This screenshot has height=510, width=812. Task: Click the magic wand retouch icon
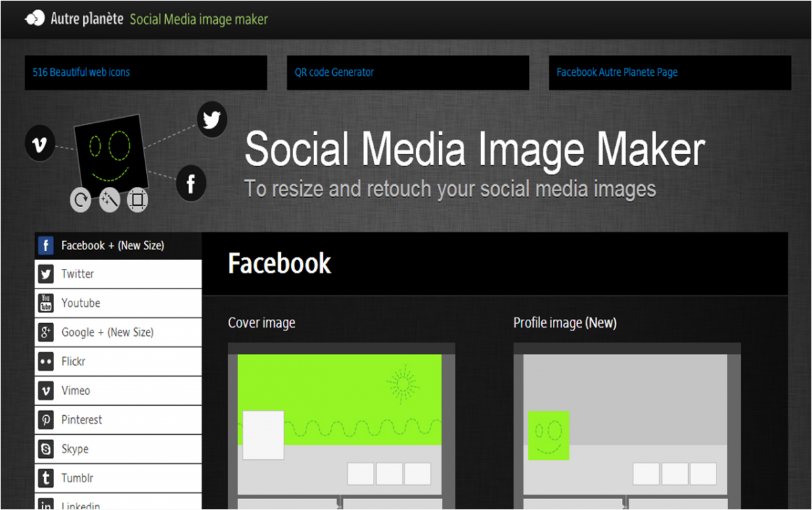coord(109,200)
